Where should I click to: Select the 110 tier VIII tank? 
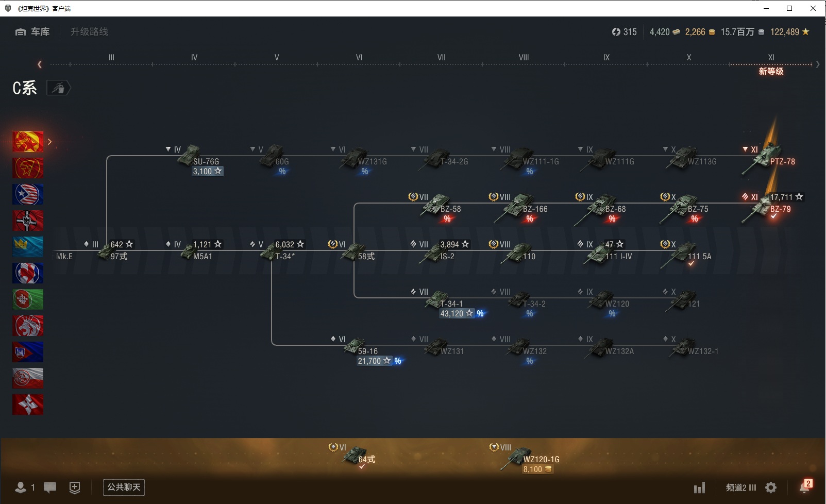(x=513, y=251)
